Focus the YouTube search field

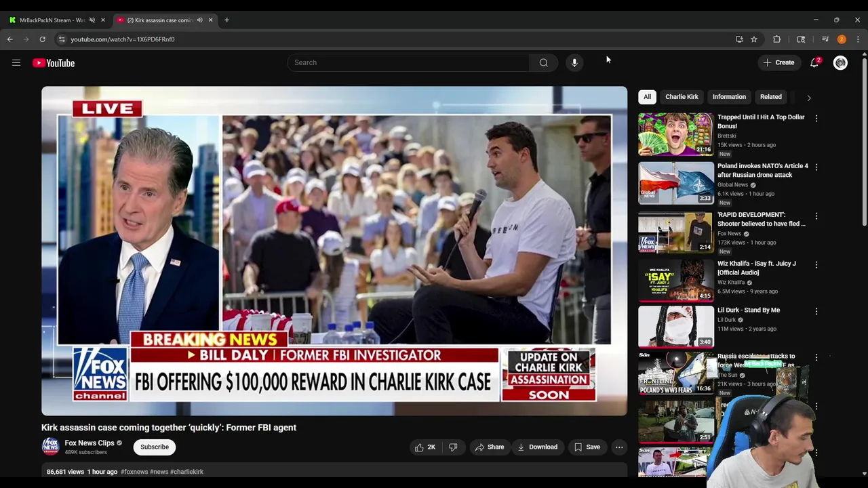click(x=408, y=63)
